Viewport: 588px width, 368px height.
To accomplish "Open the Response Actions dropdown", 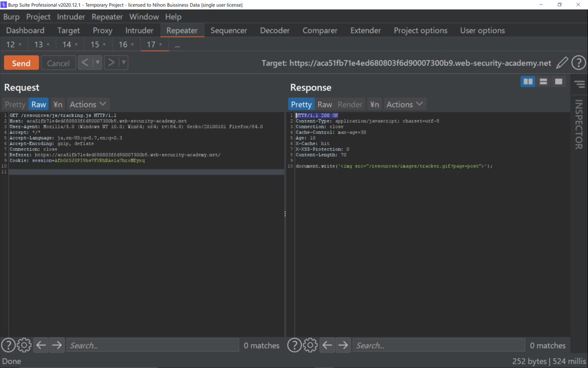I will click(405, 104).
